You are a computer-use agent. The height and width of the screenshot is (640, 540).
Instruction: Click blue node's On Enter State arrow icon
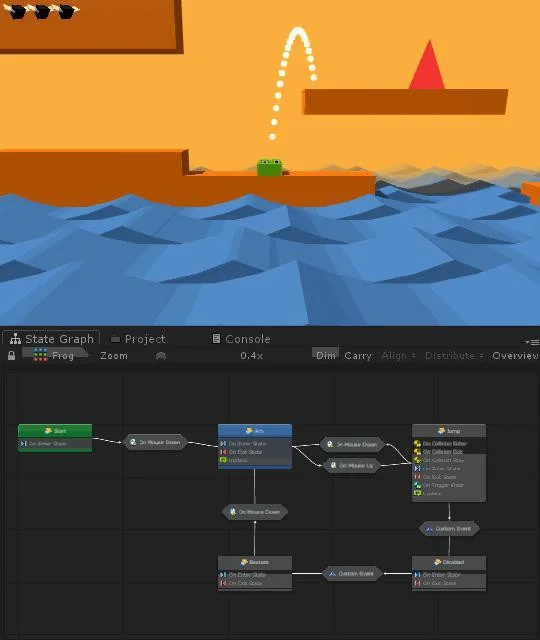tap(223, 444)
